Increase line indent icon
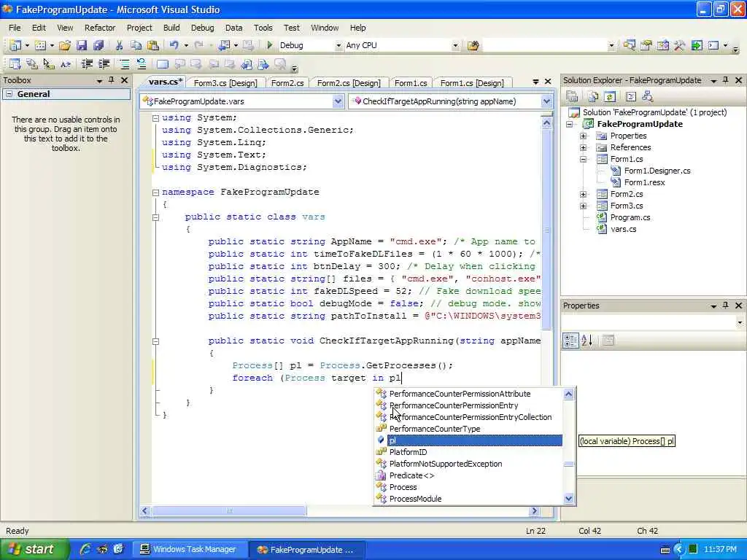747x560 pixels. (104, 64)
